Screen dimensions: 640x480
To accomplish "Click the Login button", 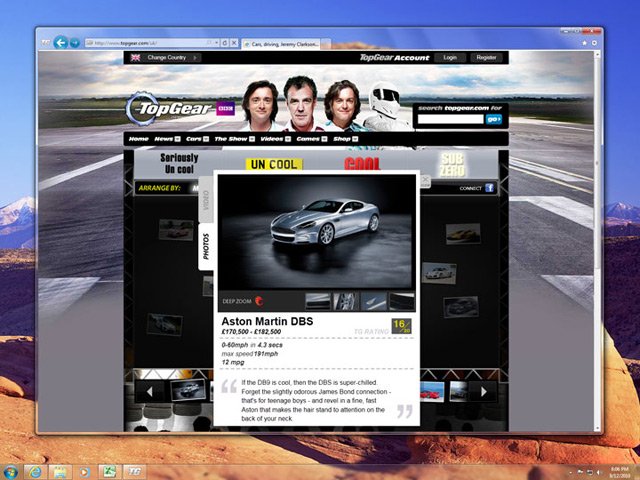I will point(450,58).
